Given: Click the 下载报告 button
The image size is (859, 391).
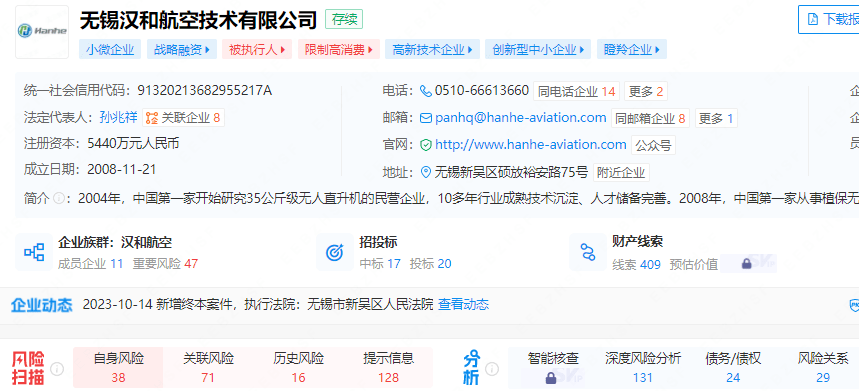Looking at the screenshot, I should tap(828, 20).
